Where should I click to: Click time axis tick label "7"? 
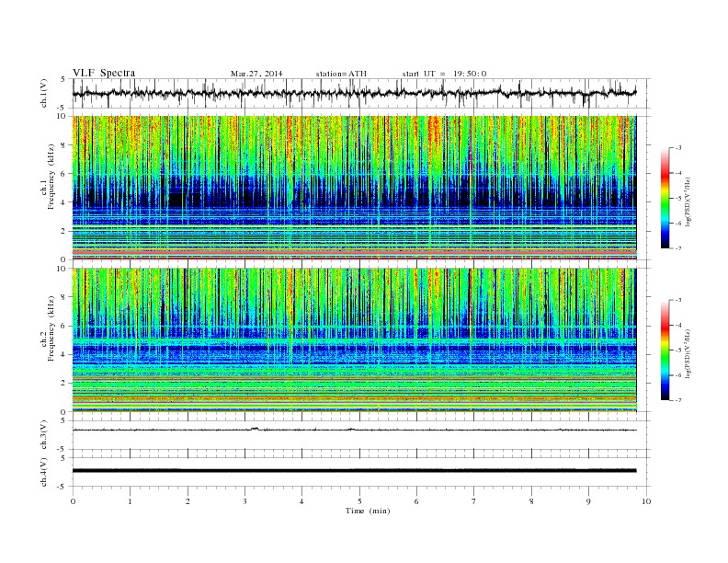pos(474,501)
